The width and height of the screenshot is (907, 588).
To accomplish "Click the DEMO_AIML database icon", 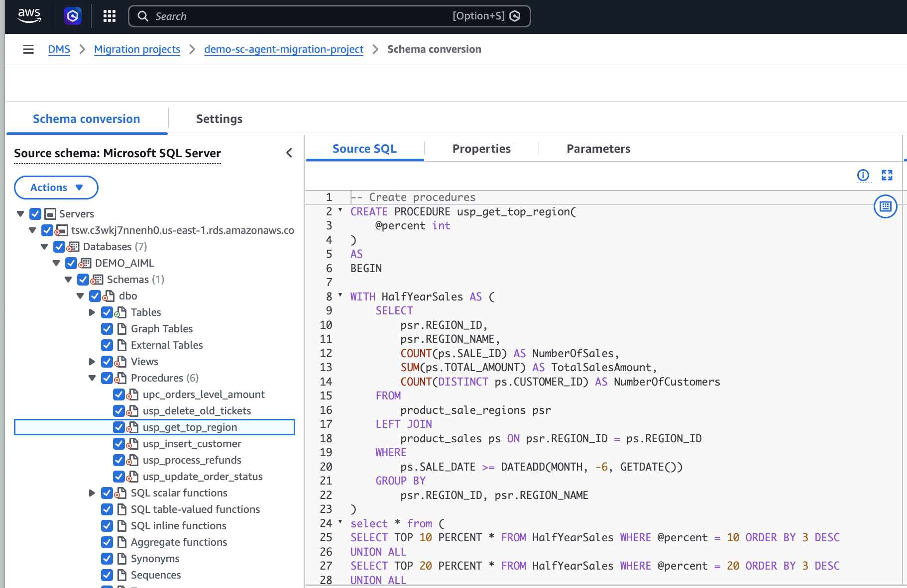I will (85, 263).
